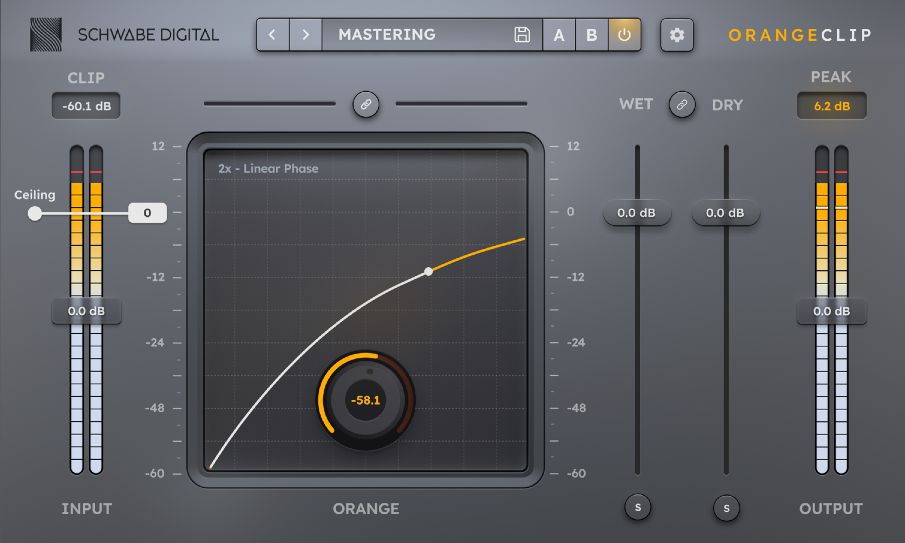Click the Ceiling slider round handle
The width and height of the screenshot is (905, 543).
pos(35,214)
